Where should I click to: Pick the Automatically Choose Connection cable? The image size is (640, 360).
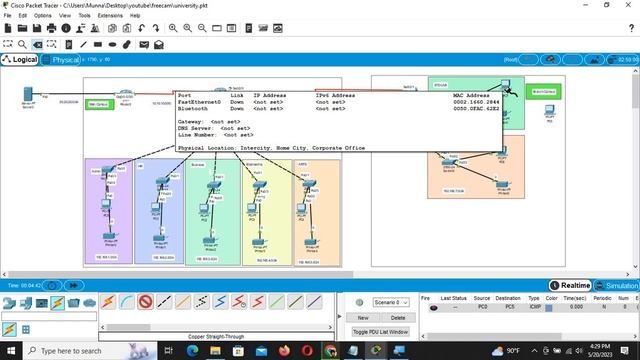point(108,302)
